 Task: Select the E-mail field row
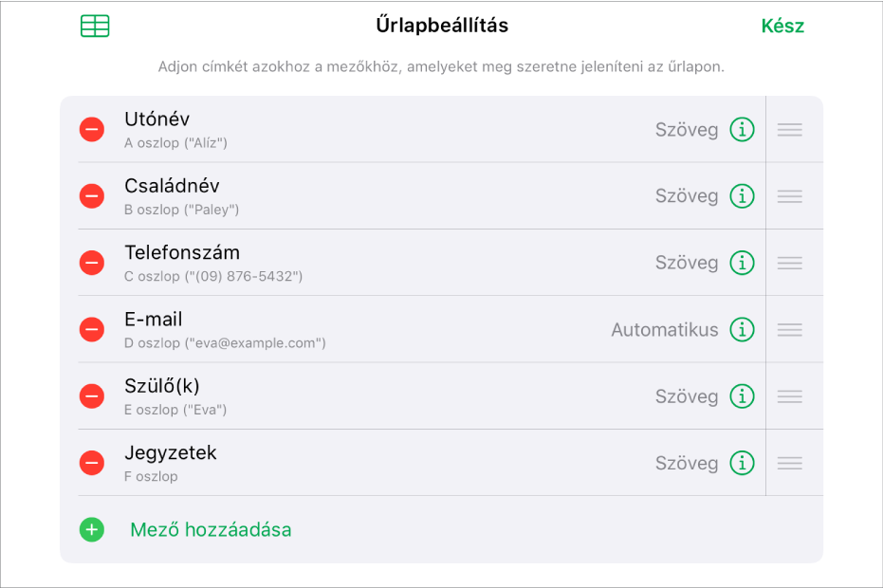(x=379, y=329)
